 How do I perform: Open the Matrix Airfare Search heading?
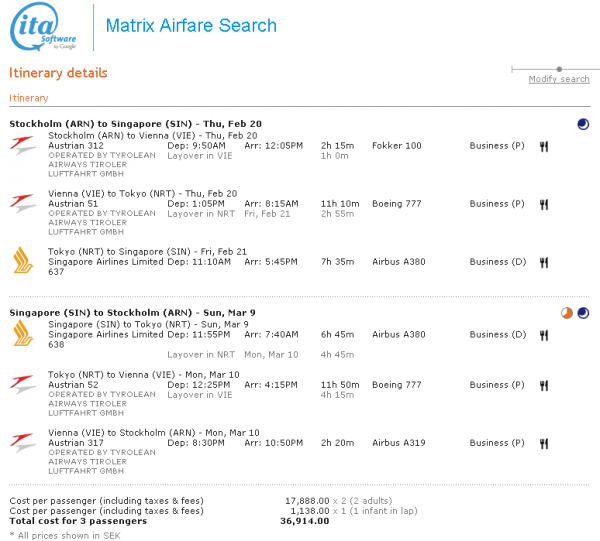(x=190, y=26)
